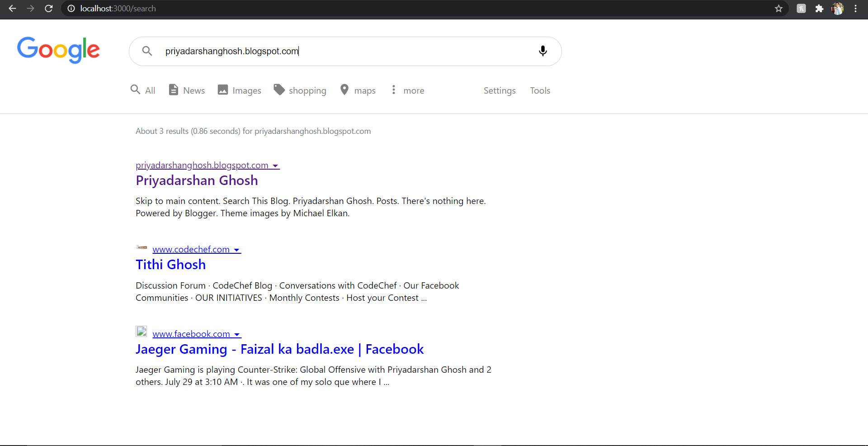
Task: Switch to the Images tab
Action: tap(240, 90)
